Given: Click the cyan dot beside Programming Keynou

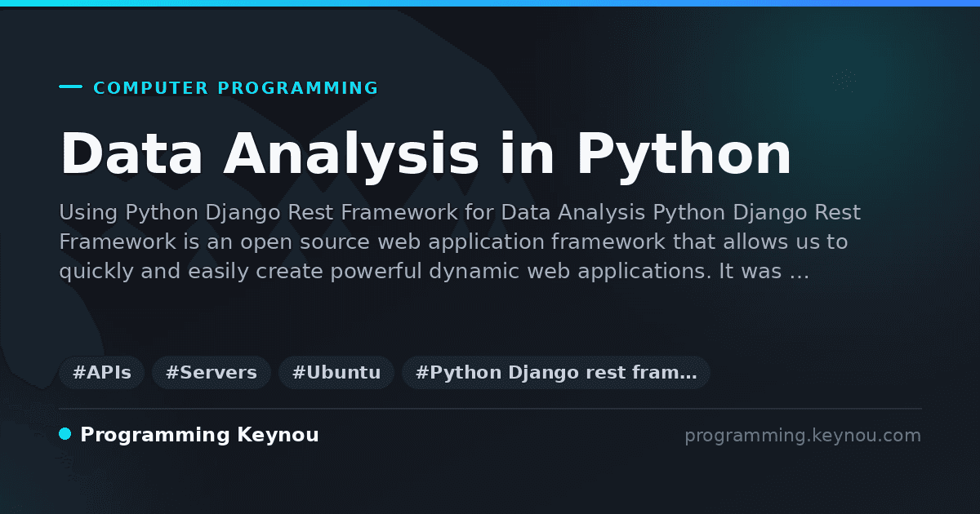Looking at the screenshot, I should pyautogui.click(x=65, y=434).
